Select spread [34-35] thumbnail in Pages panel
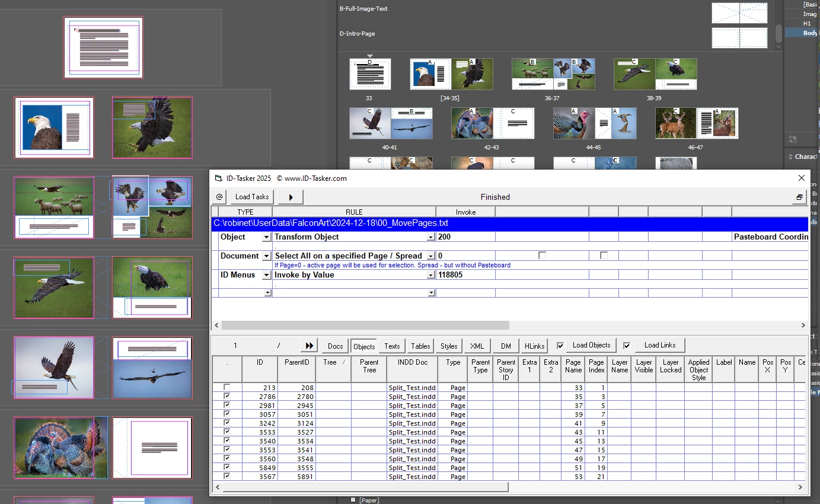 [x=451, y=74]
